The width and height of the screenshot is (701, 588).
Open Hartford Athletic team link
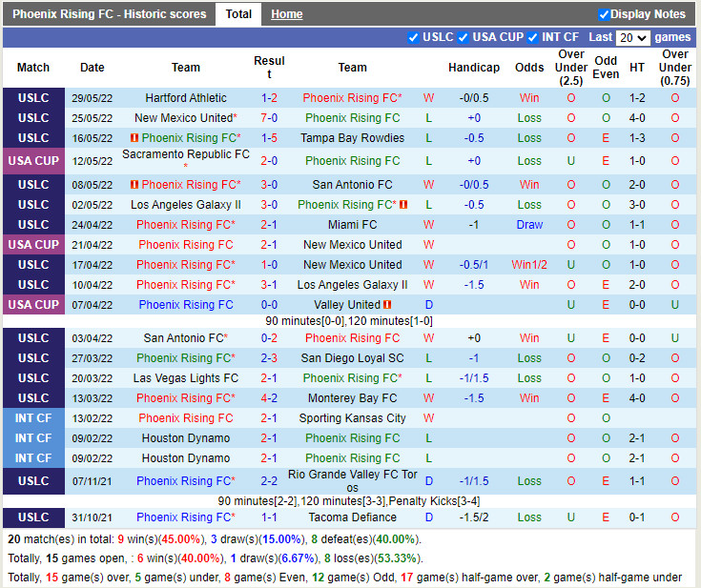tap(186, 98)
